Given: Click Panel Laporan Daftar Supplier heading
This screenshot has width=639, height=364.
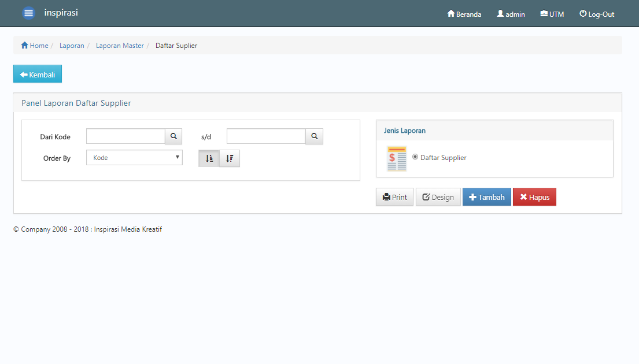Looking at the screenshot, I should (76, 103).
